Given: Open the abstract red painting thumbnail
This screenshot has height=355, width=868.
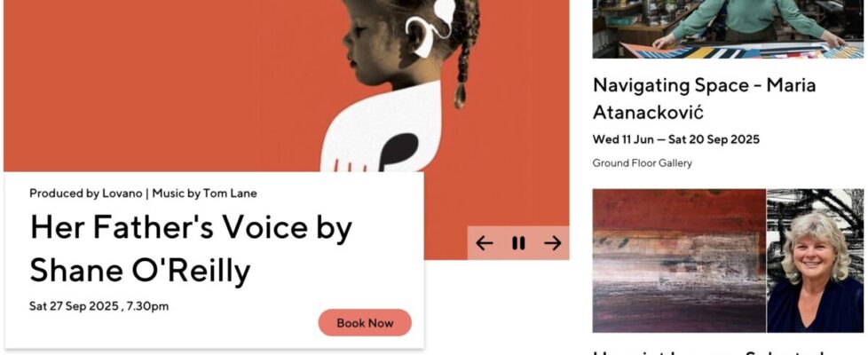Looking at the screenshot, I should tap(679, 261).
